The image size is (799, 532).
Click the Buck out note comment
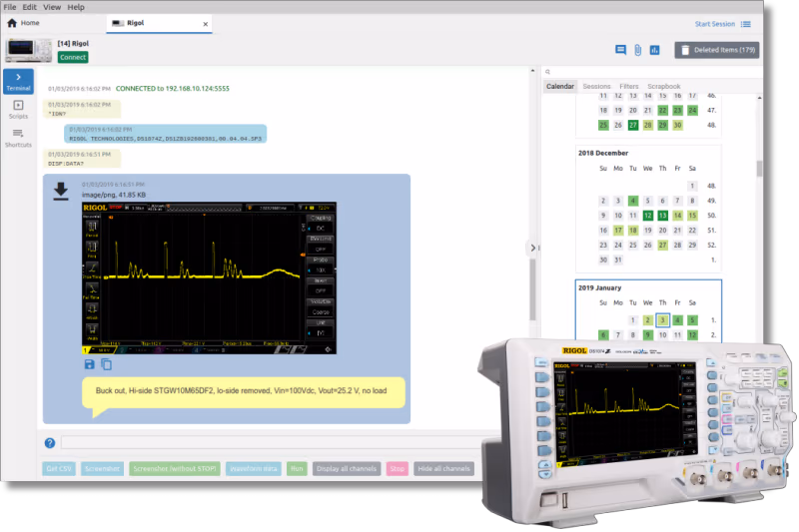243,391
